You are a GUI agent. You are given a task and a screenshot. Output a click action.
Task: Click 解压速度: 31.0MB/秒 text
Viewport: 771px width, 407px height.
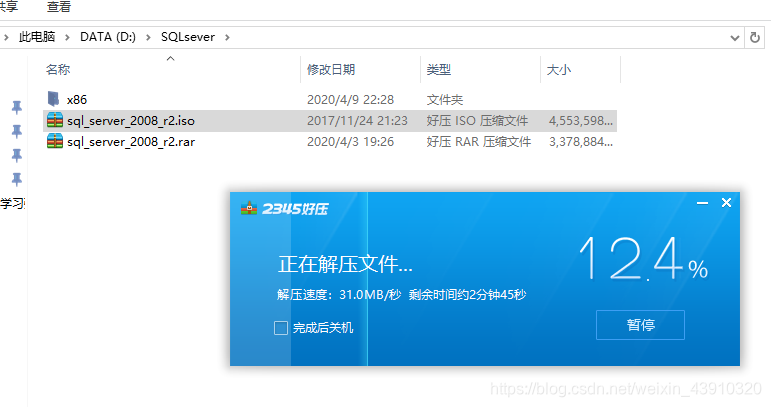coord(339,295)
